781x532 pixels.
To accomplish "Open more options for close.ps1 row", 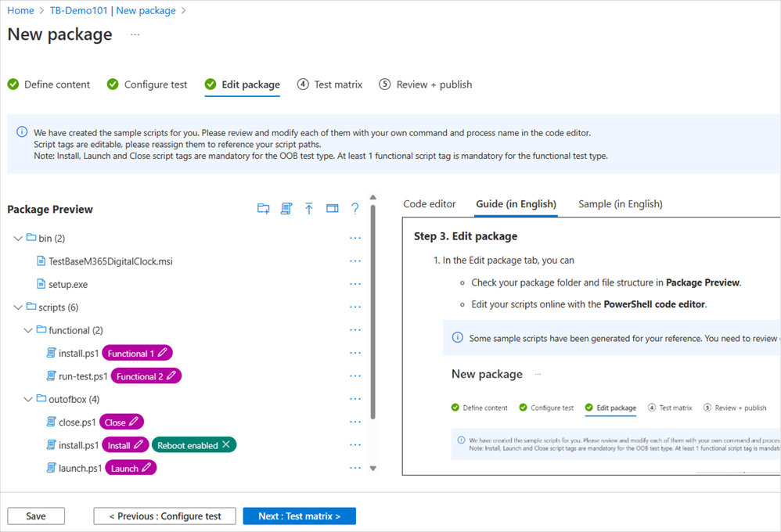I will [355, 422].
